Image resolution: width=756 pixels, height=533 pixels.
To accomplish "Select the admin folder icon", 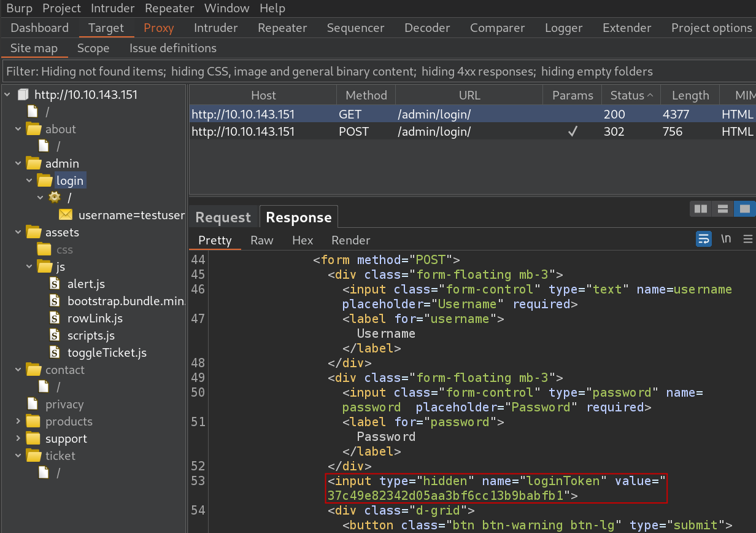I will click(x=33, y=163).
